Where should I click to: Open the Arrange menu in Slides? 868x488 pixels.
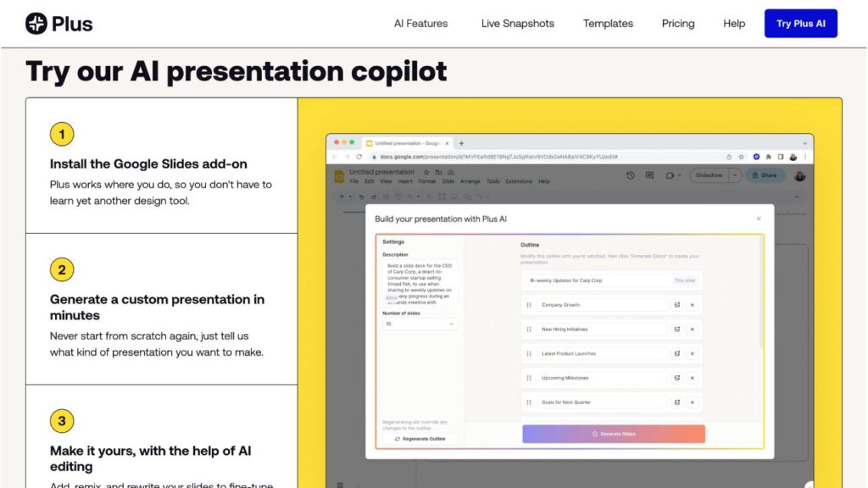470,181
